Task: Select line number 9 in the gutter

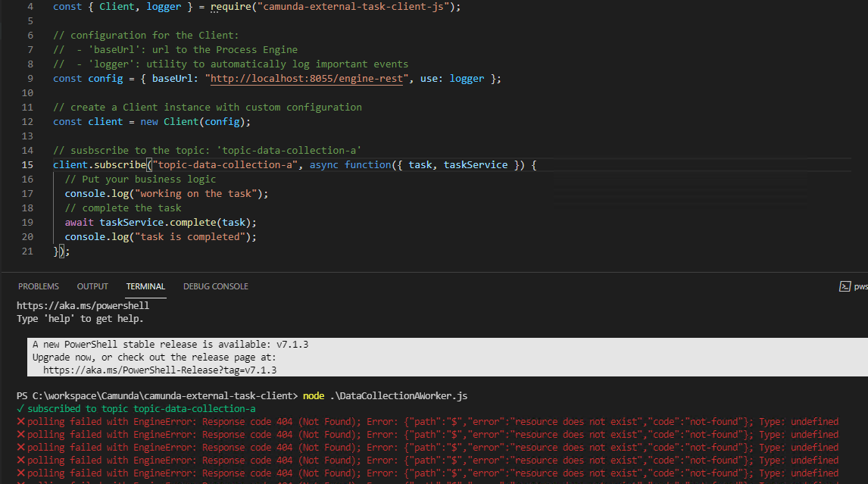Action: point(30,79)
